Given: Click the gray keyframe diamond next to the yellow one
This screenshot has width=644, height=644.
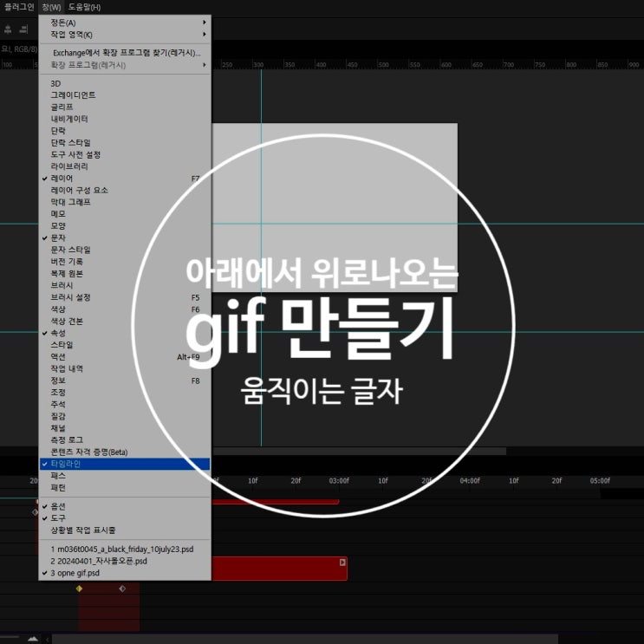Looking at the screenshot, I should 122,589.
